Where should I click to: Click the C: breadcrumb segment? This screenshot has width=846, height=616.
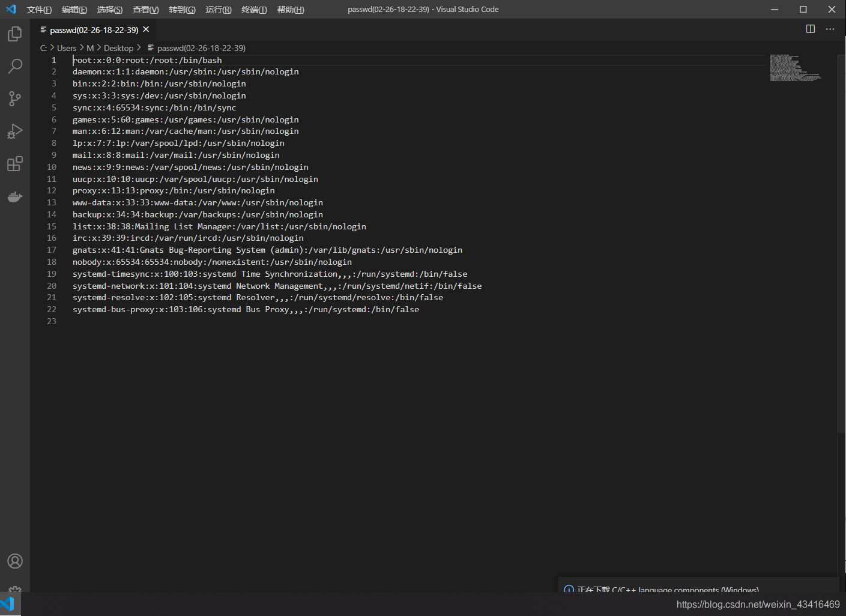(x=44, y=48)
